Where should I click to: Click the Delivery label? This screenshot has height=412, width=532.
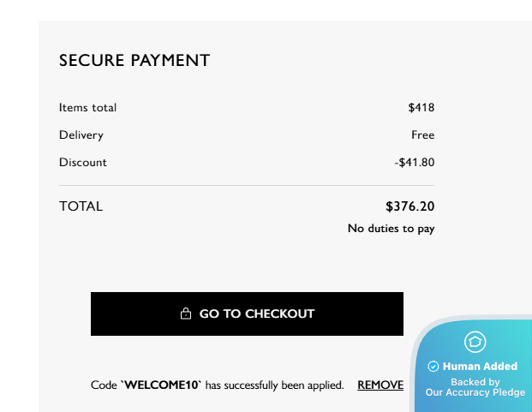(81, 135)
